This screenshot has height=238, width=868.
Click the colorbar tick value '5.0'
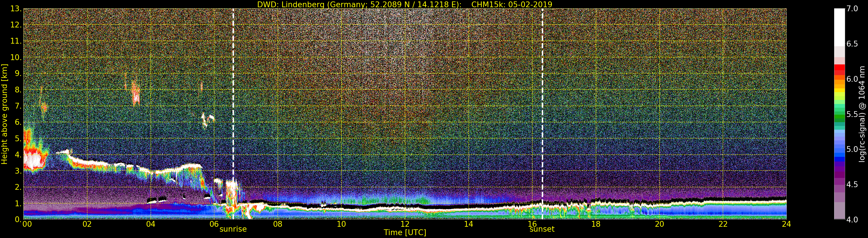852,149
